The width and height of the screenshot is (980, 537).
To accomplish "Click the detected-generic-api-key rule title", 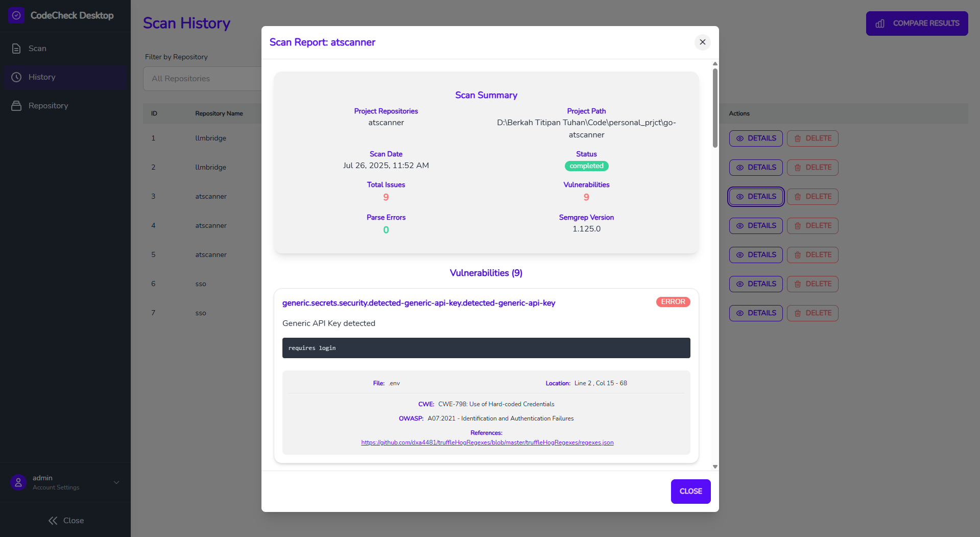I will tap(419, 303).
